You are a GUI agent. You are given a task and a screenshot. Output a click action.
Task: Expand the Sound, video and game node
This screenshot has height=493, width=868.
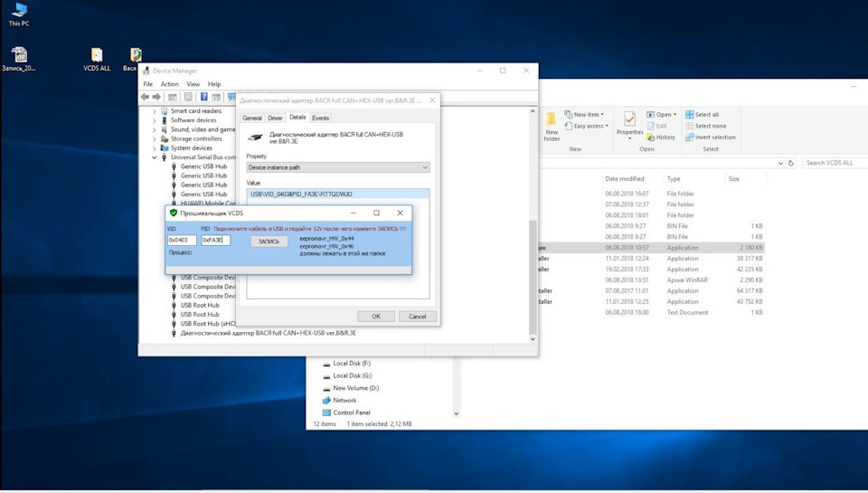[155, 129]
